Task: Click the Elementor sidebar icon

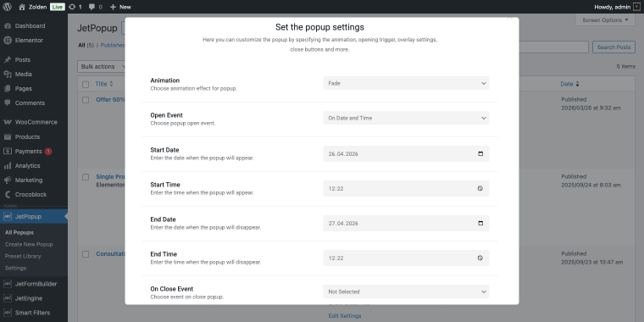Action: click(8, 41)
